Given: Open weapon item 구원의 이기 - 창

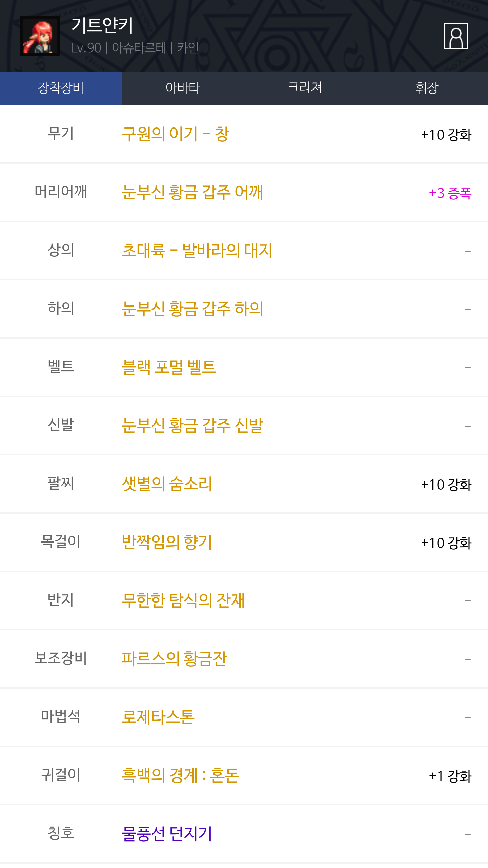Looking at the screenshot, I should [176, 134].
